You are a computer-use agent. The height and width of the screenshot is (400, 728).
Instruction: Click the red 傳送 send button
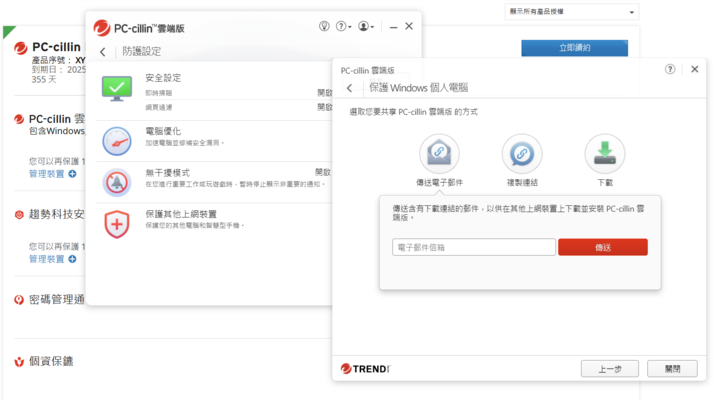tap(603, 247)
